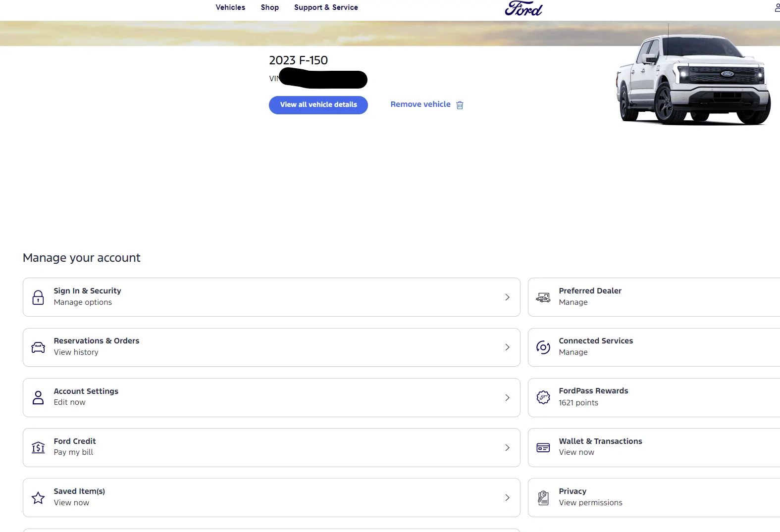This screenshot has width=780, height=532.
Task: Open Reservations & Orders
Action: (271, 347)
